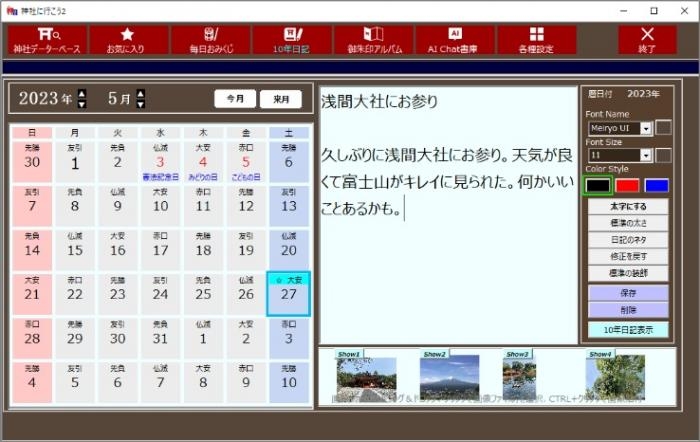
Task: Open the 10年日記 diary
Action: click(292, 40)
